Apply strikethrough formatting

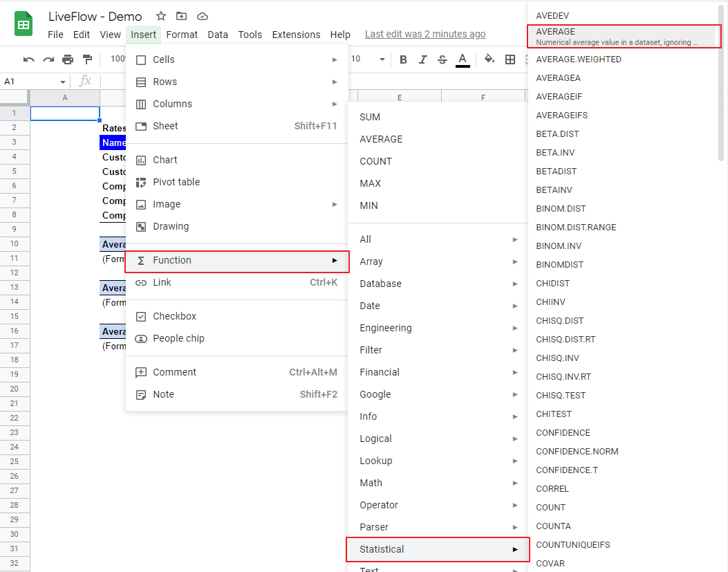tap(442, 59)
